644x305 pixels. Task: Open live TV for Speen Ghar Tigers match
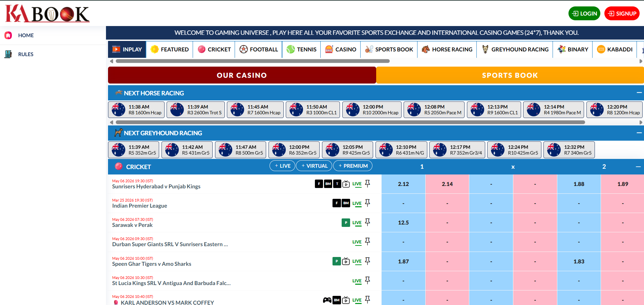point(346,261)
